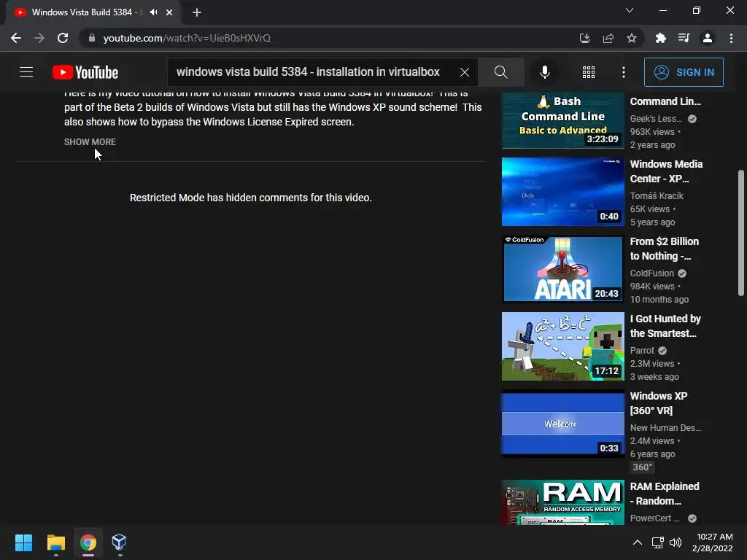Open the Chrome three-dot menu
Image resolution: width=747 pixels, height=560 pixels.
click(x=731, y=38)
